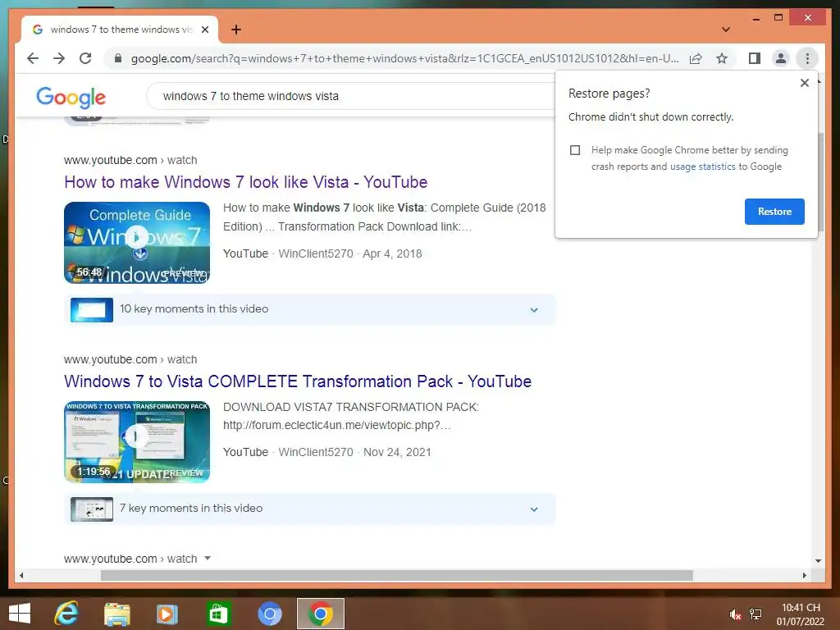Share this page icon in address bar
The width and height of the screenshot is (840, 630).
click(x=696, y=58)
